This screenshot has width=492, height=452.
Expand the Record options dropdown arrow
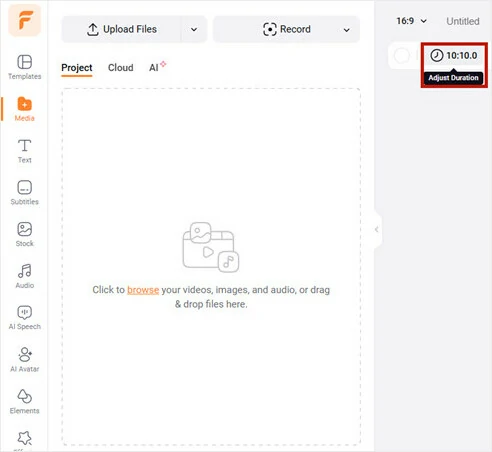pos(347,30)
